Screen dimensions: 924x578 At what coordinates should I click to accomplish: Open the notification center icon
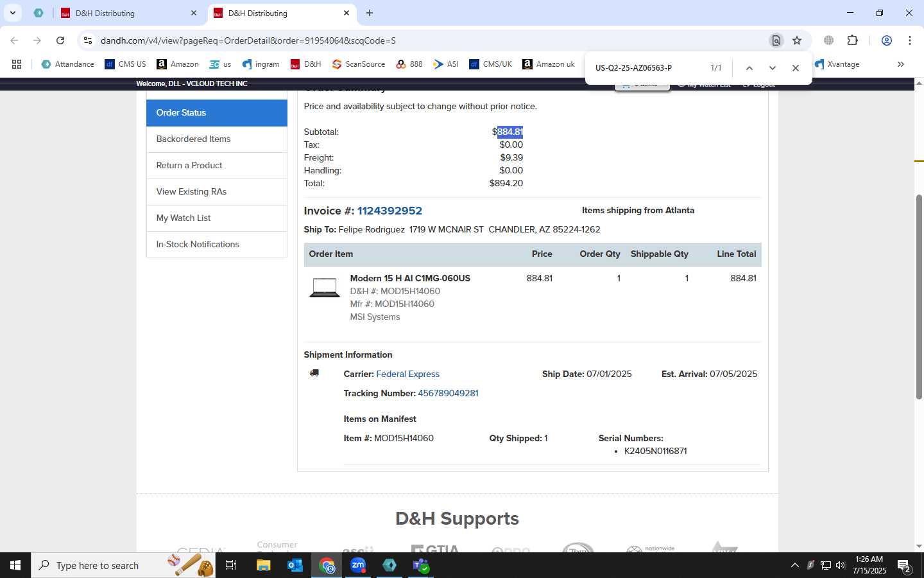point(904,565)
